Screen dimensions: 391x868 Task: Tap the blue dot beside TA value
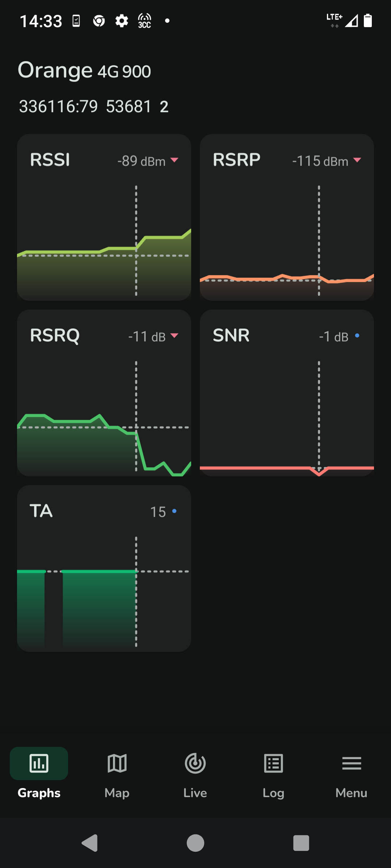click(x=175, y=511)
